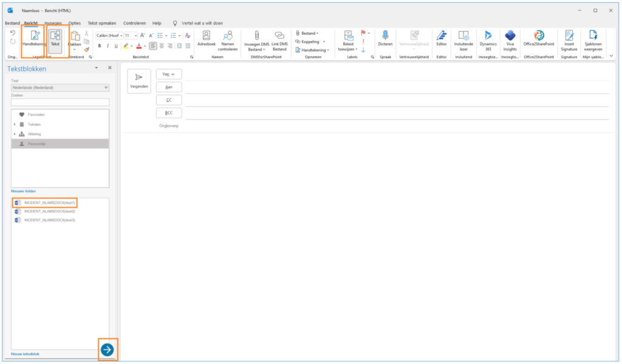Switch to the Opties tab
622x364 pixels.
(74, 23)
